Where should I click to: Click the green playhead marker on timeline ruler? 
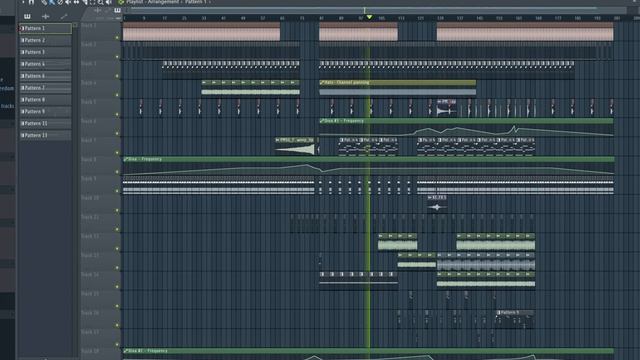coord(369,17)
